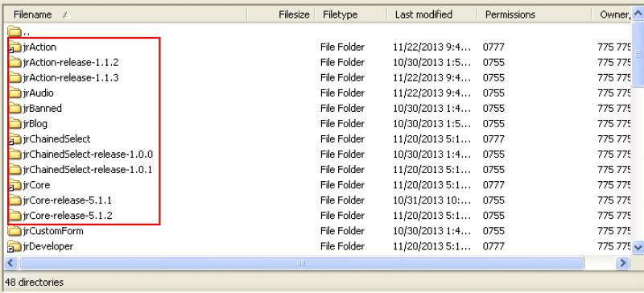
Task: Select the jrChainedSelect symlink folder icon
Action: 14,139
